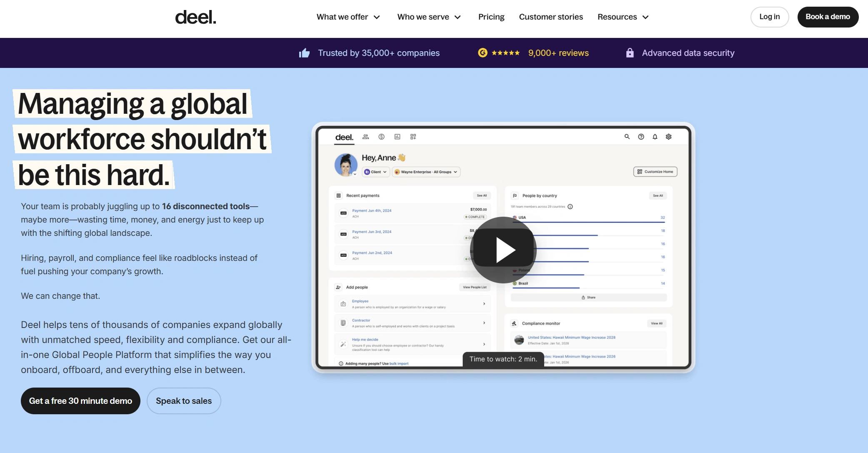Go to Customer stories
Screen dimensions: 868x453
(551, 17)
